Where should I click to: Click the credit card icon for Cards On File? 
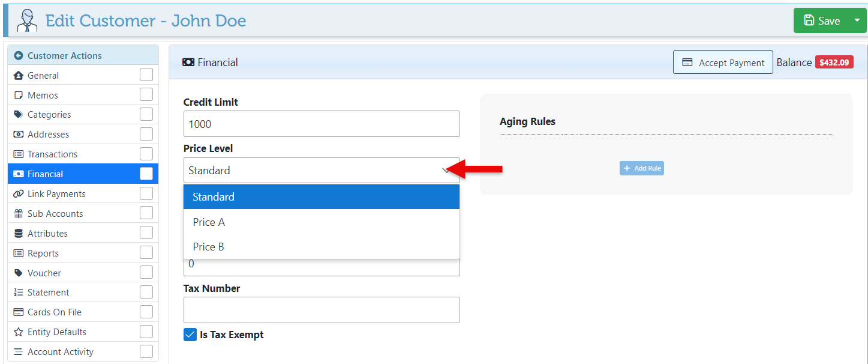coord(18,312)
